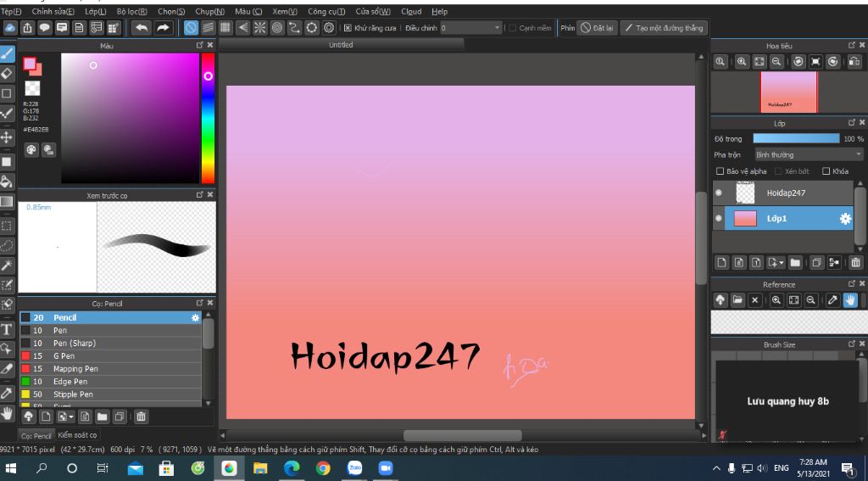Activate the Reference panel hand tool
The height and width of the screenshot is (481, 868).
tap(849, 300)
